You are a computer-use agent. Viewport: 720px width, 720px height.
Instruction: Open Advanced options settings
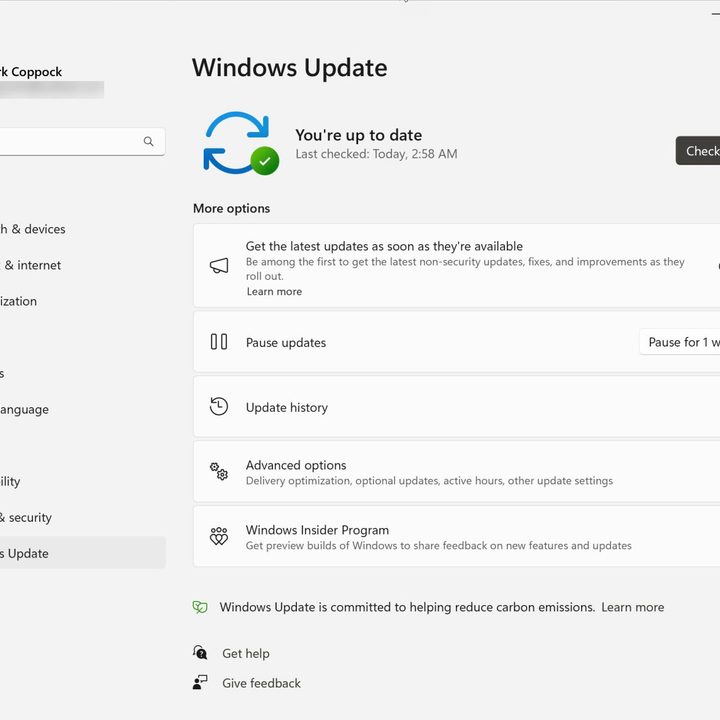point(457,472)
